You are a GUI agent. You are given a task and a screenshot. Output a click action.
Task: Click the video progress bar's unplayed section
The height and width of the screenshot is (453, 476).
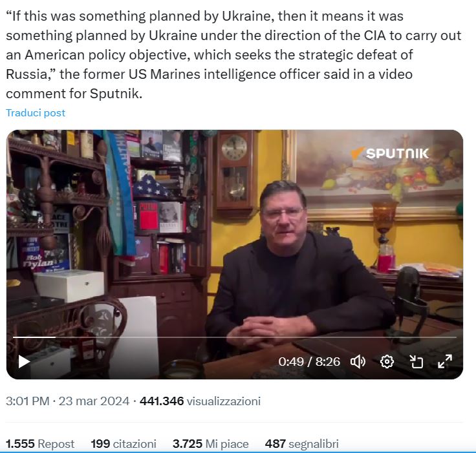256,337
